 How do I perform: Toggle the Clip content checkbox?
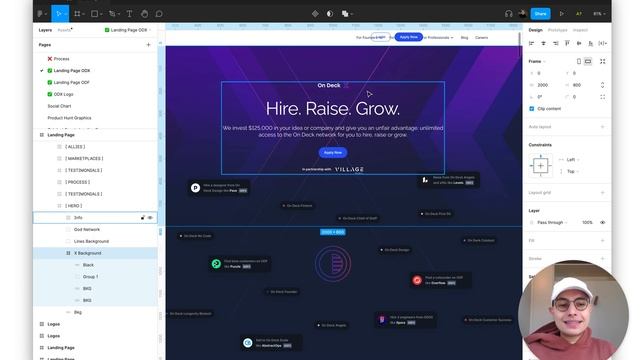pyautogui.click(x=531, y=109)
